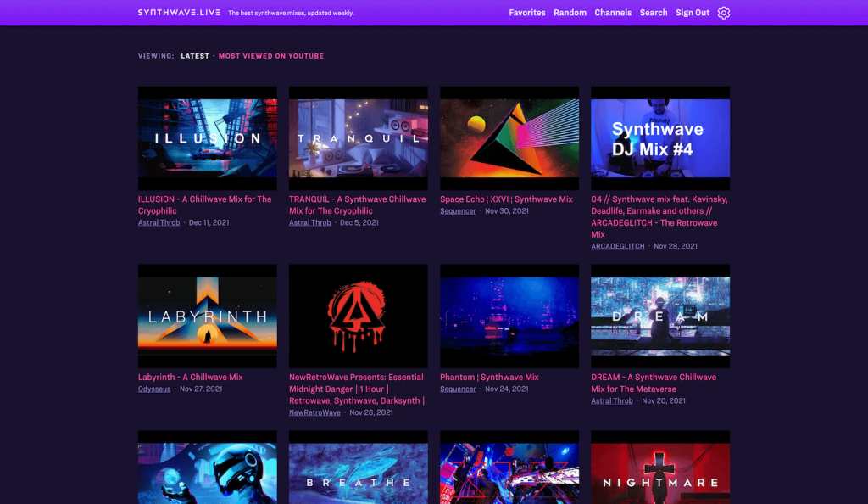Click the date Nov 28, 2021

tap(676, 246)
